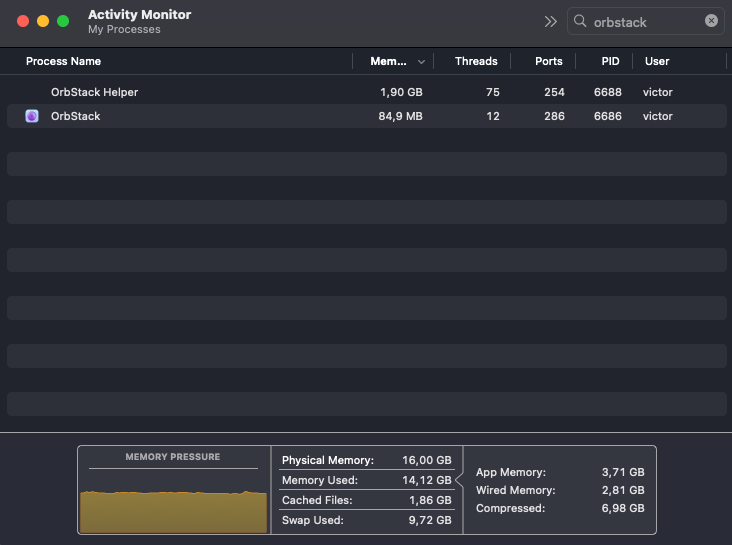Viewport: 732px width, 545px height.
Task: Click the 1,90 GB memory value
Action: tap(401, 92)
